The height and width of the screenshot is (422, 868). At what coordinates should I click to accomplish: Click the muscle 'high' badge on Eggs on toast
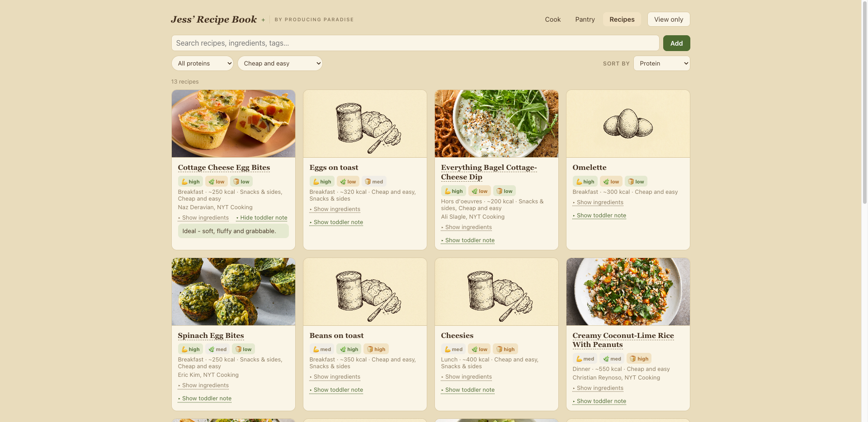coord(322,182)
